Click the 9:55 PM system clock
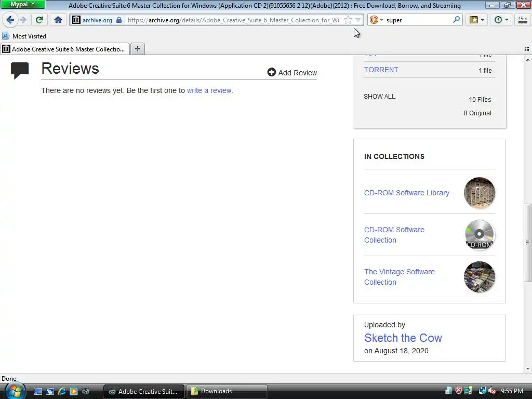The width and height of the screenshot is (532, 399). (x=512, y=391)
